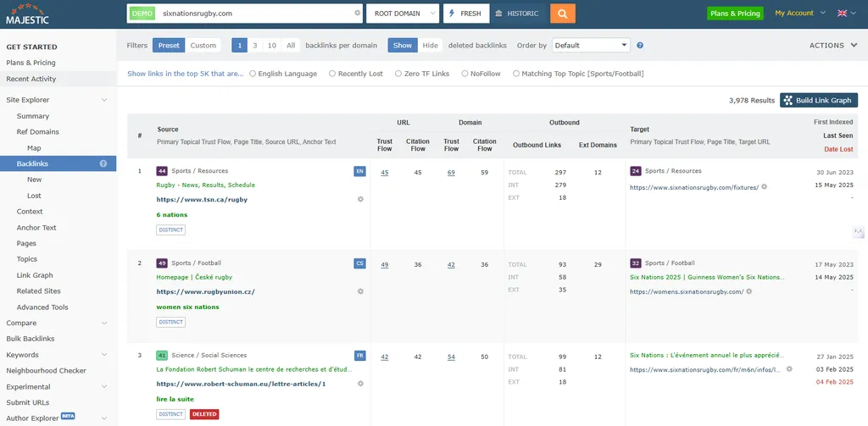Click the Backlinks help question mark icon

[103, 163]
